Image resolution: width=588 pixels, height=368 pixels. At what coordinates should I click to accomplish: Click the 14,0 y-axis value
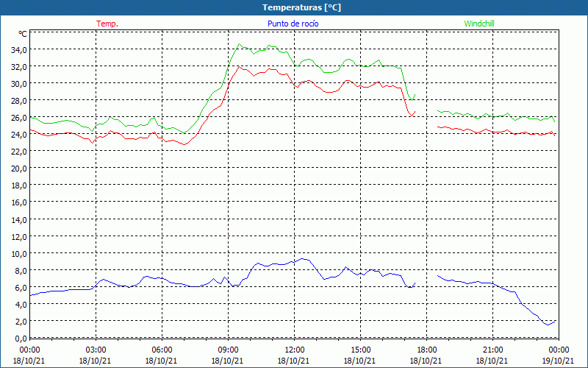[19, 219]
